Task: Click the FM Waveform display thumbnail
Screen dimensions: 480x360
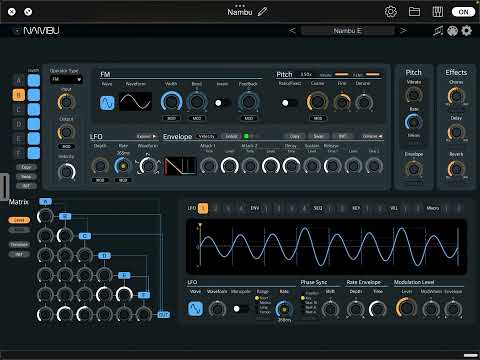Action: click(135, 102)
